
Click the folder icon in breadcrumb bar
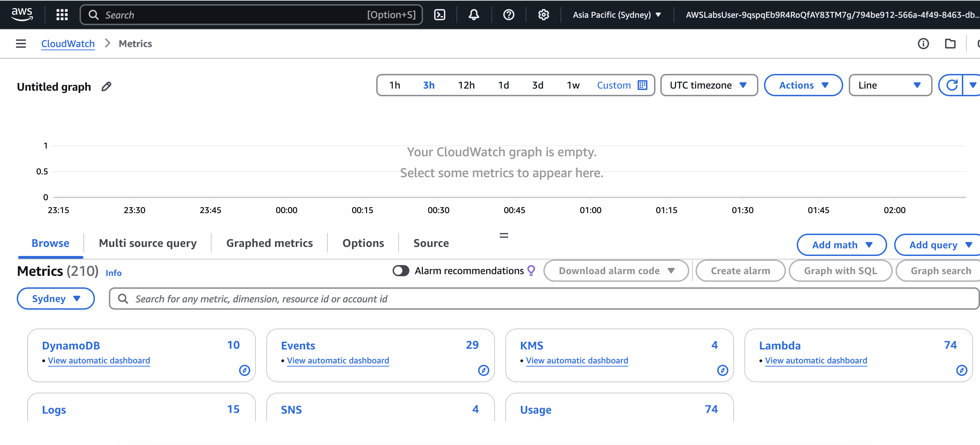point(950,44)
